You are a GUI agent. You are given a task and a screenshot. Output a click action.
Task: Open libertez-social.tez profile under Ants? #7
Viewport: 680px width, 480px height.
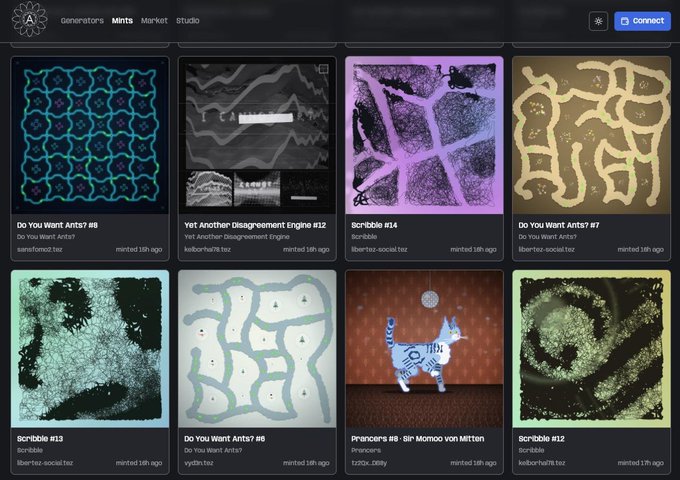pos(547,249)
